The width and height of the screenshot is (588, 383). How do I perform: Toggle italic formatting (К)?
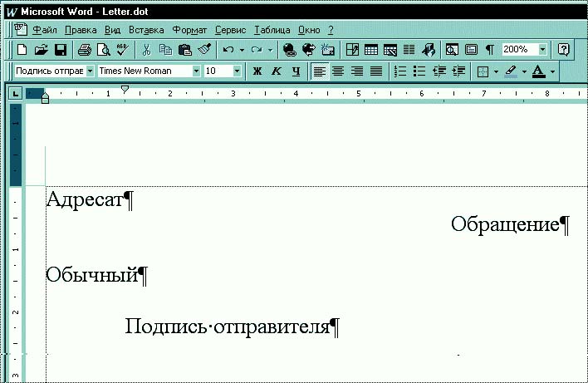(x=277, y=71)
